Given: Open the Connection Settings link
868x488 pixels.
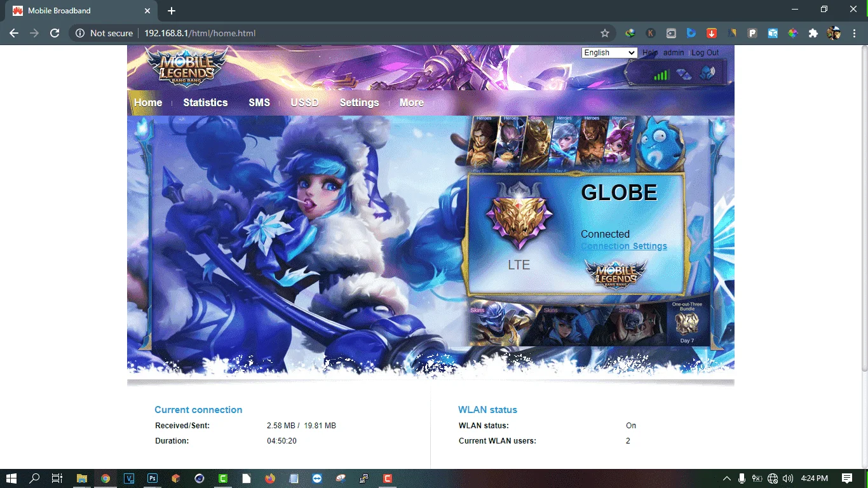Looking at the screenshot, I should 624,246.
